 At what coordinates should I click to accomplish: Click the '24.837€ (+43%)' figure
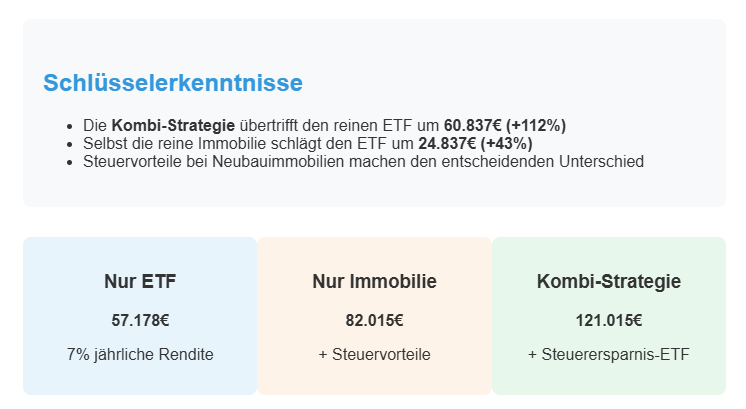pos(475,144)
